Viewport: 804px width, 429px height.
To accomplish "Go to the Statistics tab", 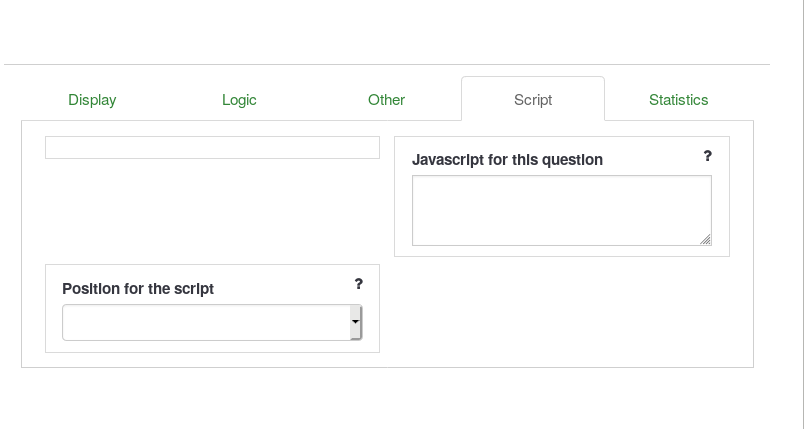I will pos(678,100).
